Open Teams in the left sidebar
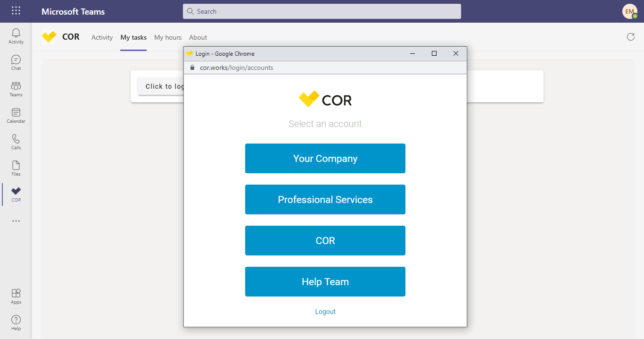644x339 pixels. [x=16, y=89]
